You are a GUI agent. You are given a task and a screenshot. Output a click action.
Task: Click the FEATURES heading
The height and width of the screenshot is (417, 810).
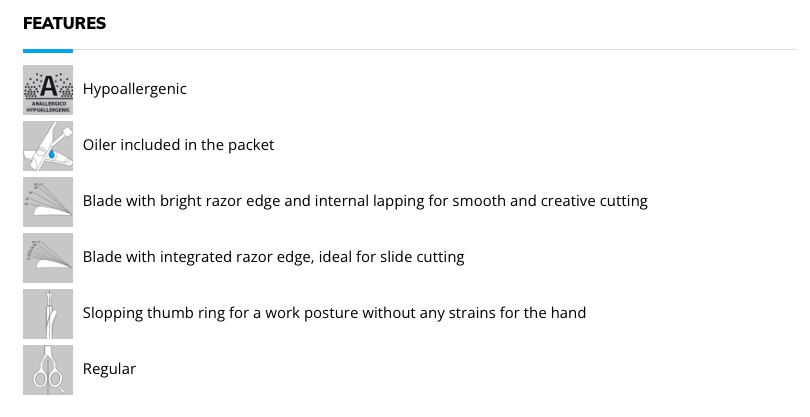[x=65, y=23]
